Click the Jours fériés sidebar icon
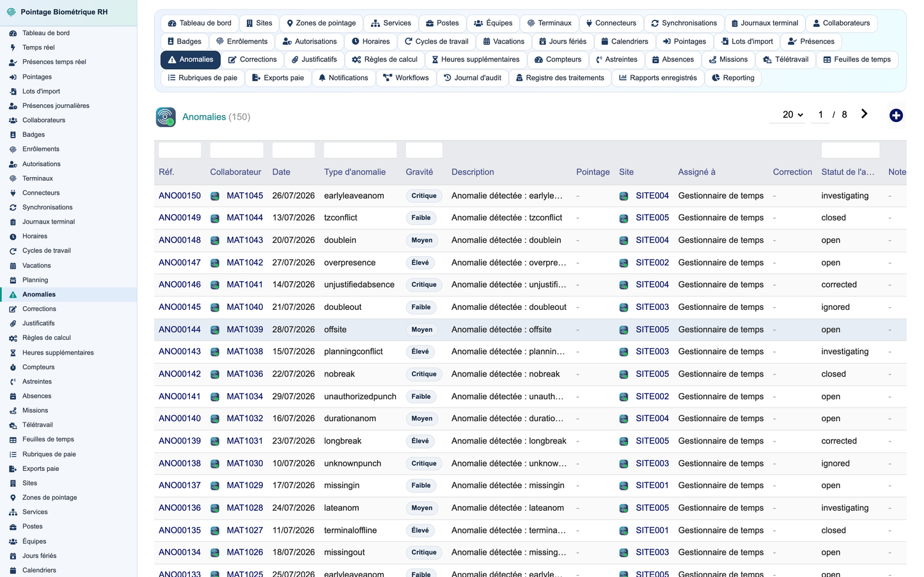Screen dimensions: 924x577 13,556
